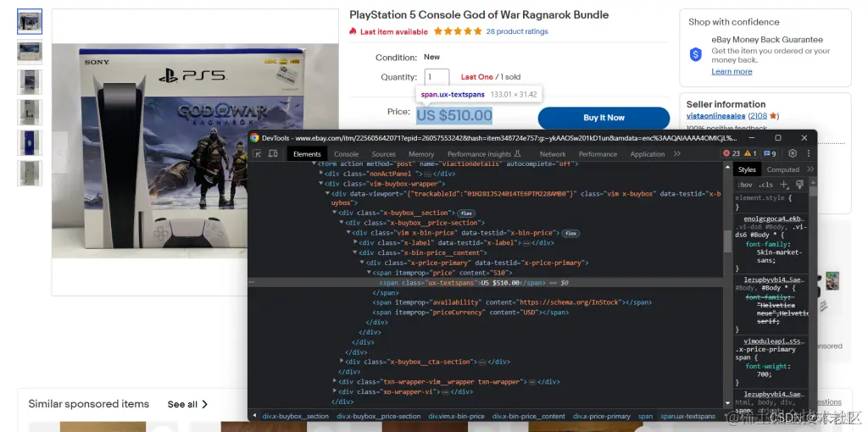This screenshot has height=432, width=868.
Task: Click the flame icon beside Last item available
Action: (353, 31)
